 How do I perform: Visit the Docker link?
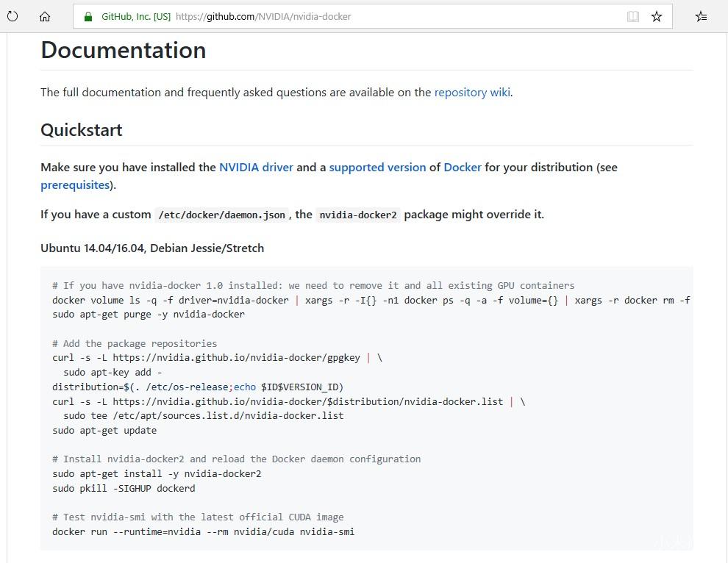click(x=463, y=167)
